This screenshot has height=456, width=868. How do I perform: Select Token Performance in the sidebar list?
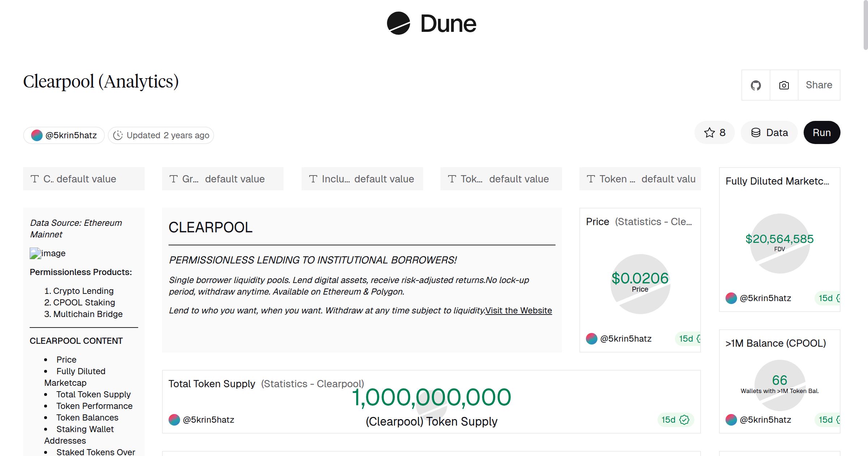[94, 406]
